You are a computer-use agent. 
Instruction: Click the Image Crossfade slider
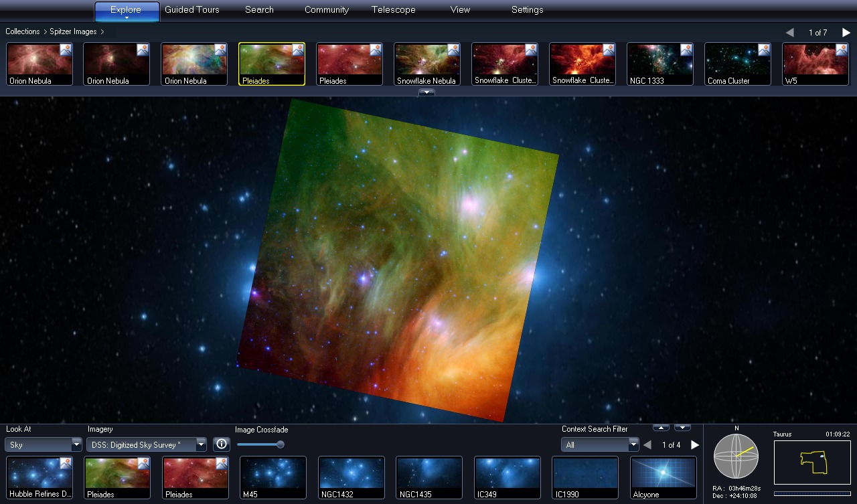click(x=260, y=444)
